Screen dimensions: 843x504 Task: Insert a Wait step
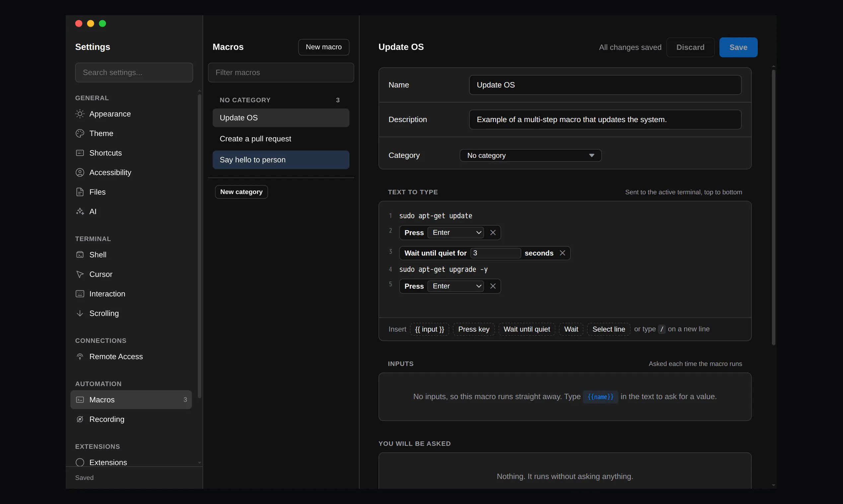click(571, 330)
